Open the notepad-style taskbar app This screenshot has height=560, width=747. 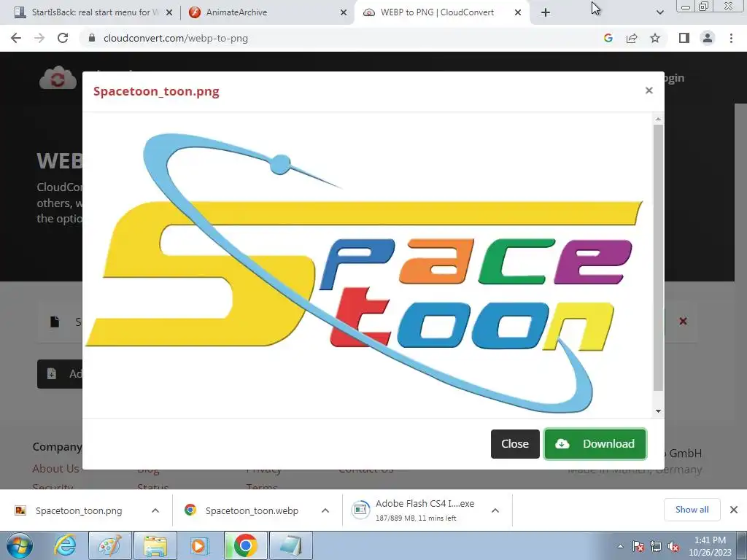tap(291, 545)
